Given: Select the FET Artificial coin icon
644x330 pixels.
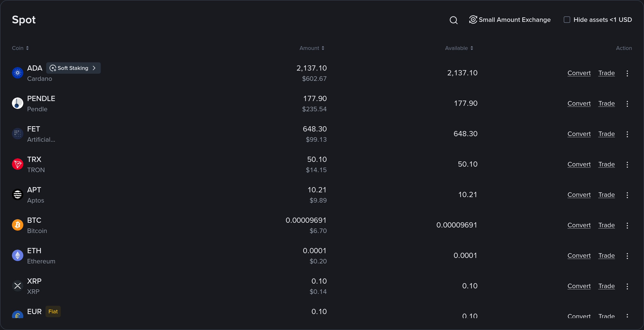Looking at the screenshot, I should click(17, 134).
